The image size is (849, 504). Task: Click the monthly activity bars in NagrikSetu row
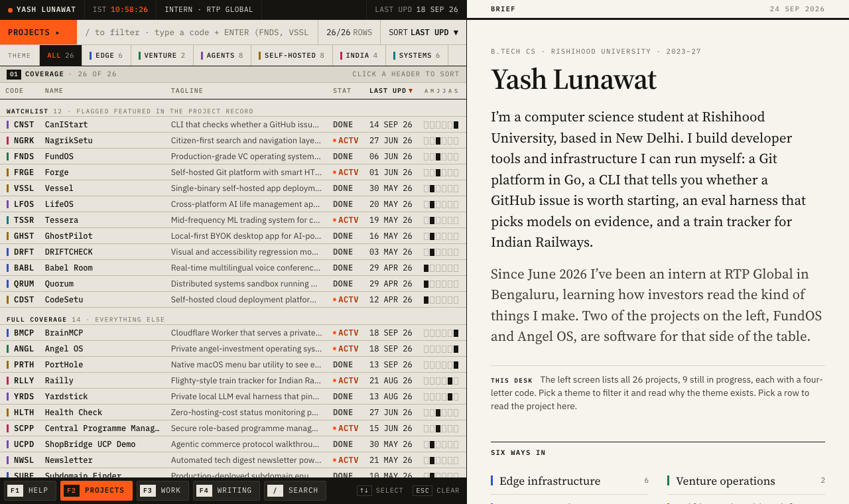click(441, 141)
